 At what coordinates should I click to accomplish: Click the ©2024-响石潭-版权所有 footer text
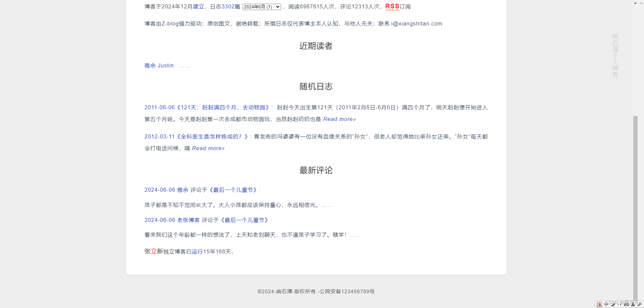pos(286,292)
